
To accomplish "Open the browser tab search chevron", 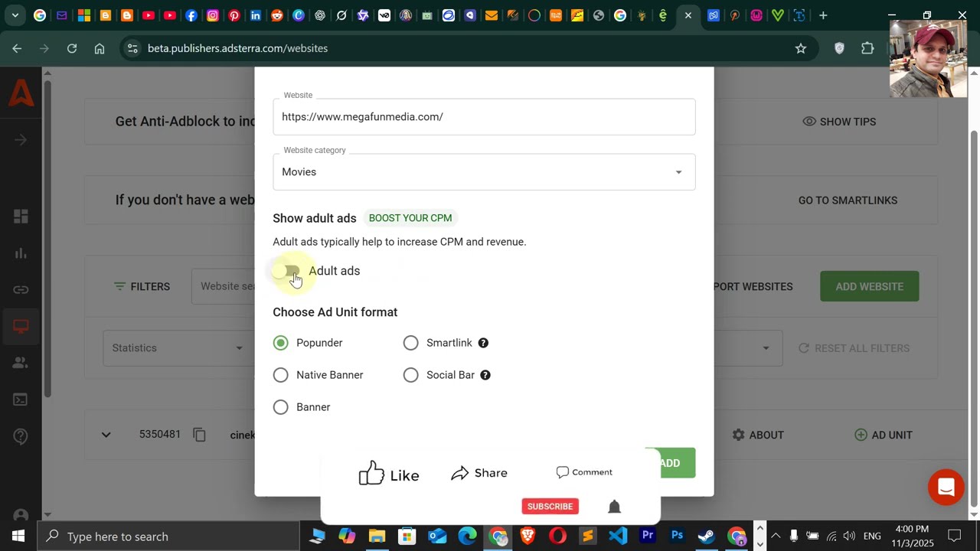I will click(15, 15).
